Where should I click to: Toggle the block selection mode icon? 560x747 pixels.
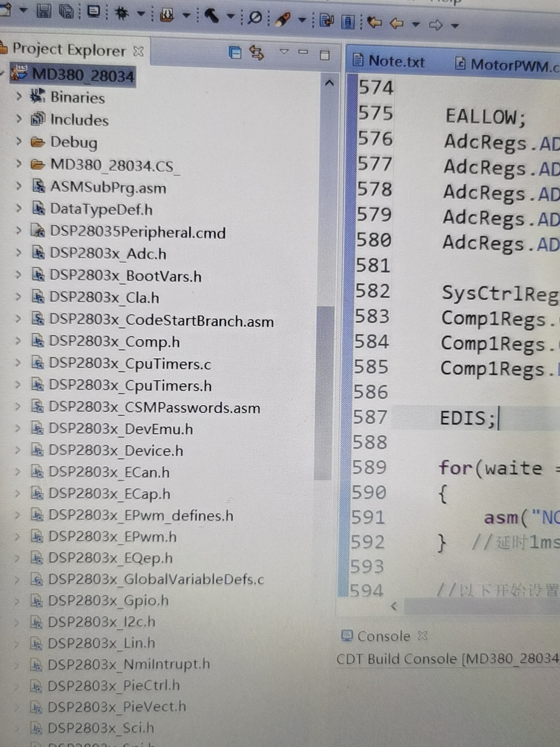pyautogui.click(x=348, y=22)
